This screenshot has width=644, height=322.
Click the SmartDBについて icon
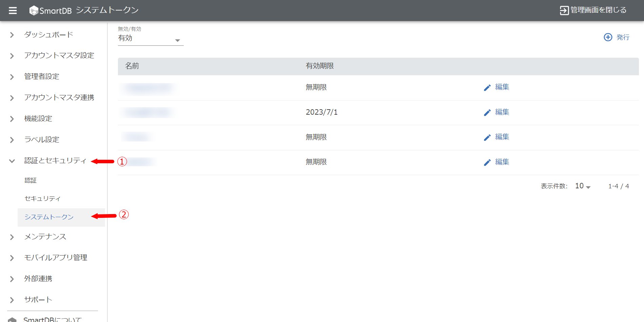(12, 320)
